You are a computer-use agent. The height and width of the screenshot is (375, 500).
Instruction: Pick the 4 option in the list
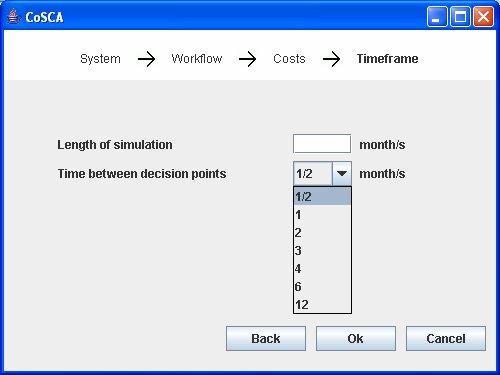[x=322, y=268]
